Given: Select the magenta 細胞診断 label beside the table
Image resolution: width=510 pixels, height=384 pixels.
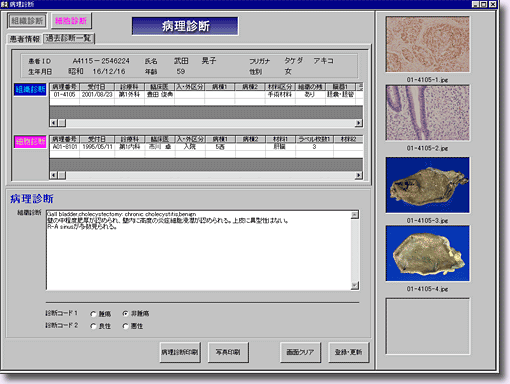Looking at the screenshot, I should 30,142.
